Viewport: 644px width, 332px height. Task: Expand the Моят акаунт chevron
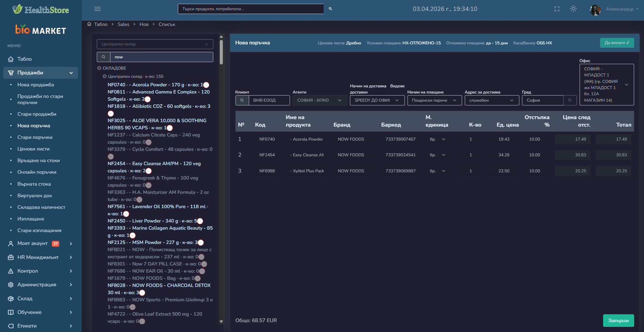pyautogui.click(x=71, y=244)
